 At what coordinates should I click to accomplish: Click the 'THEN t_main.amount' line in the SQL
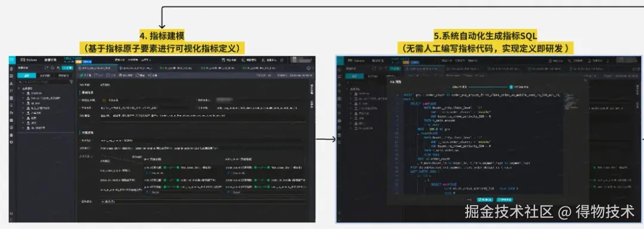[x=439, y=120]
